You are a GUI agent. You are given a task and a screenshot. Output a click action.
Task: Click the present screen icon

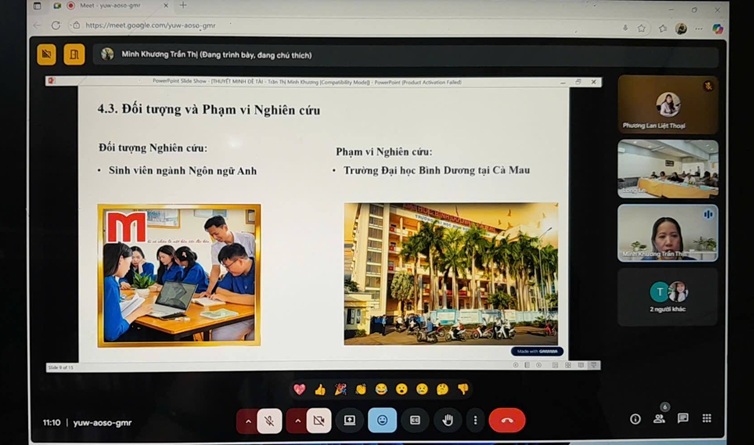point(350,421)
